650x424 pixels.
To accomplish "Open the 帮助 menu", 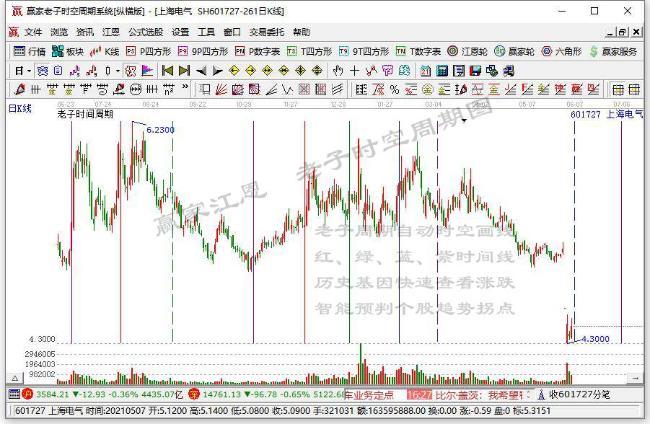I will pyautogui.click(x=301, y=32).
